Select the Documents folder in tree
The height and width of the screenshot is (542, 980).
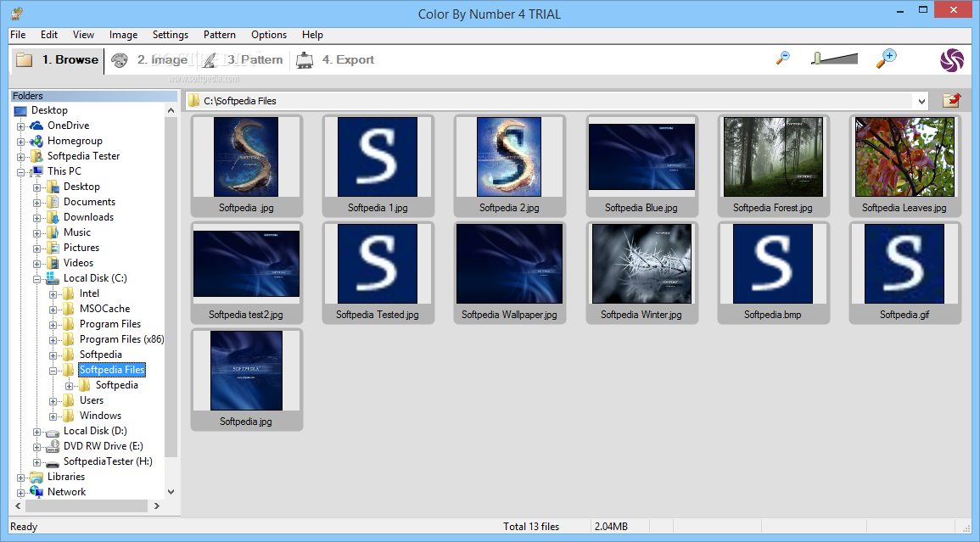tap(89, 202)
